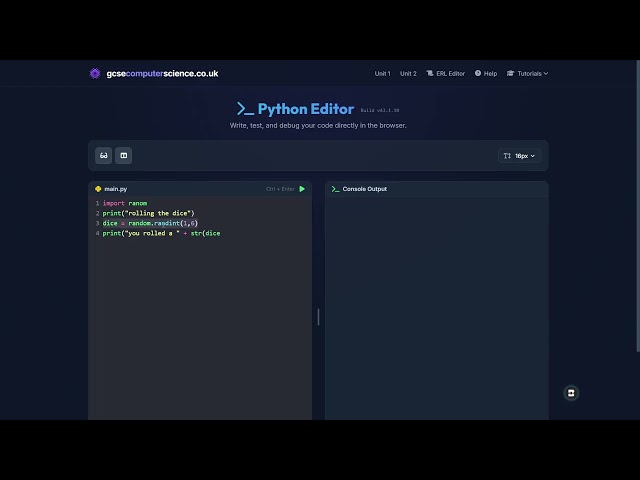Go to Unit 1 page
The image size is (640, 480).
click(x=382, y=73)
